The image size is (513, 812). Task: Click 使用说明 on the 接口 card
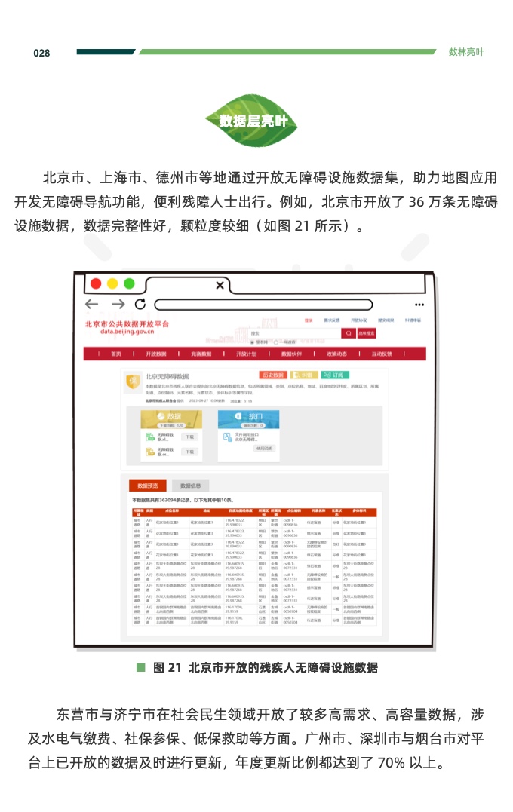[x=264, y=449]
